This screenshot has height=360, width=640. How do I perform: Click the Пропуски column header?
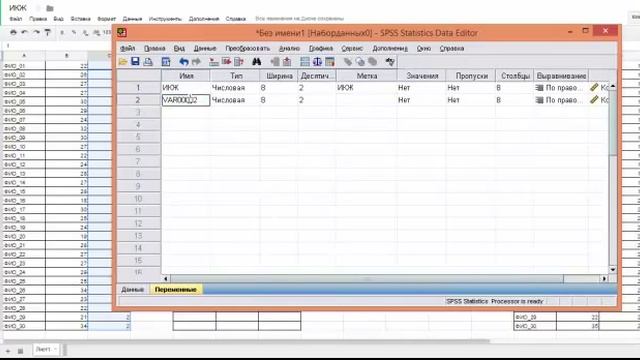pos(471,76)
